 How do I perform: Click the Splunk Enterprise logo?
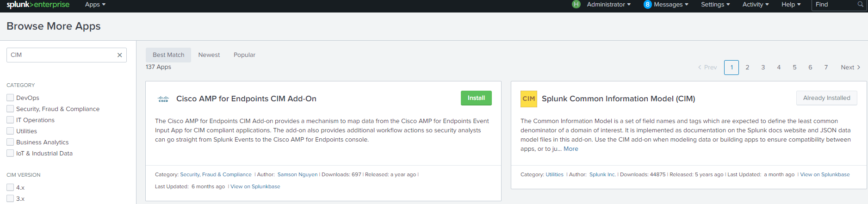pyautogui.click(x=38, y=5)
